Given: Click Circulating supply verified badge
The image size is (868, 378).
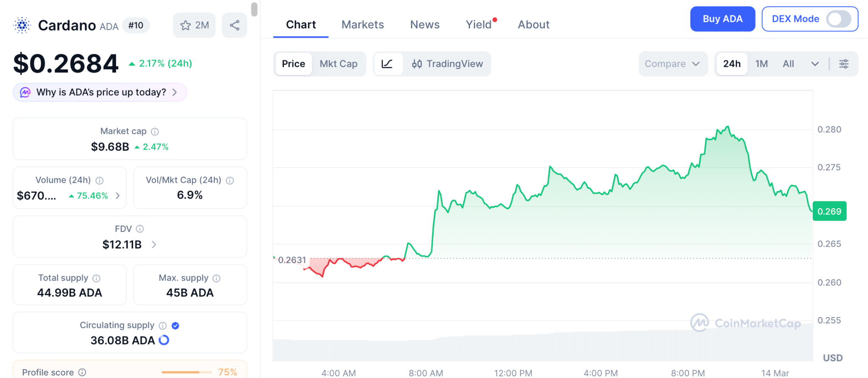Looking at the screenshot, I should point(175,326).
